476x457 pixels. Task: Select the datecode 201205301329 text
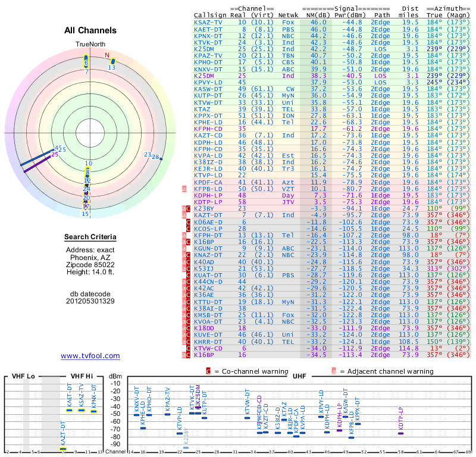click(90, 301)
